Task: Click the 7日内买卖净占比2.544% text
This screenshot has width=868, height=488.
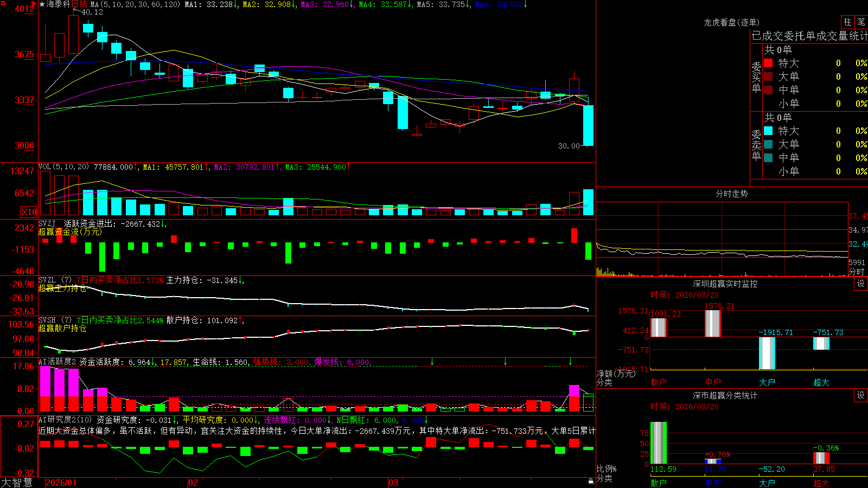Action: (x=120, y=320)
